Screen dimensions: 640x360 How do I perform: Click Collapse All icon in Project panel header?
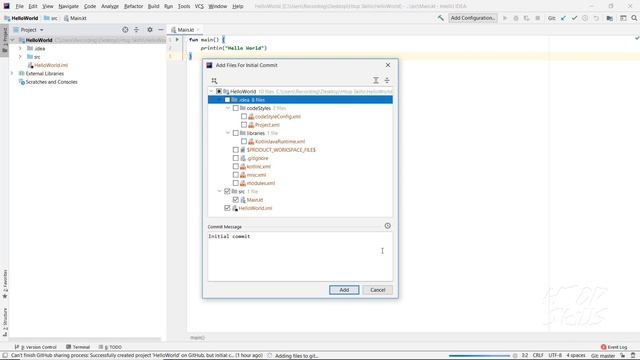[136, 30]
